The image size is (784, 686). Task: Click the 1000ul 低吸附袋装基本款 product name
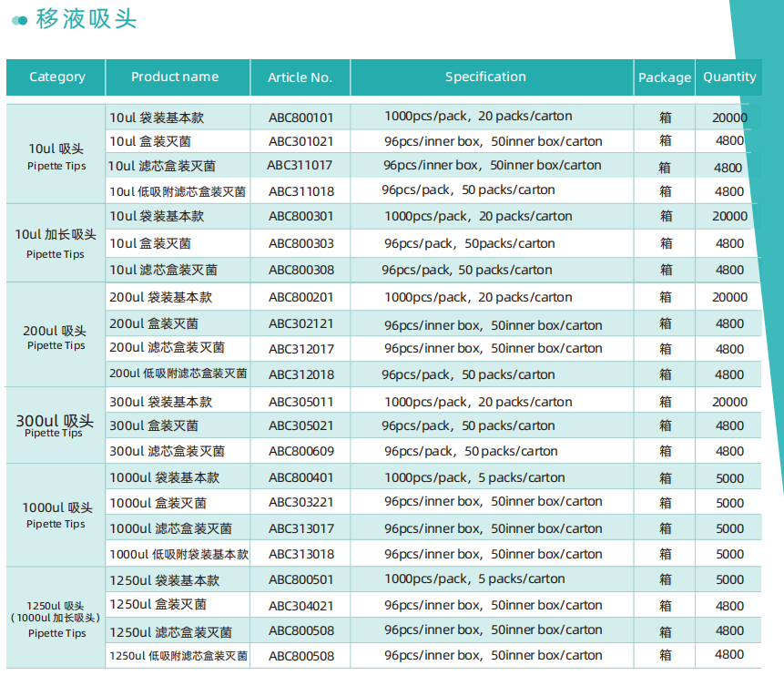pos(178,554)
